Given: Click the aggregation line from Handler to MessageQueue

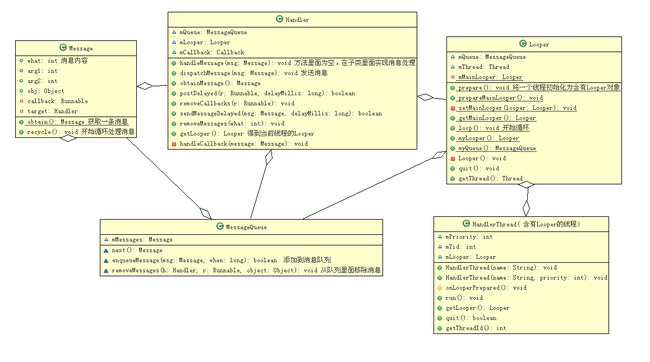Looking at the screenshot, I should point(261,185).
